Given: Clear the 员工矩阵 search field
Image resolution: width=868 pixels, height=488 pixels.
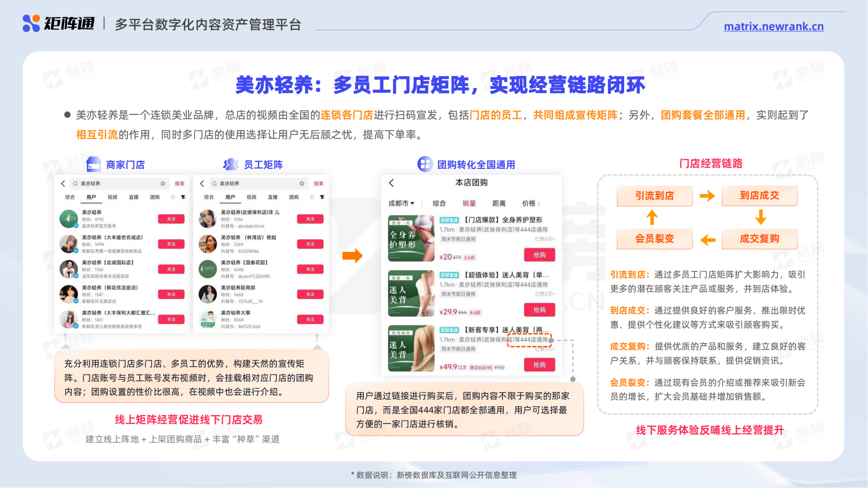Looking at the screenshot, I should 302,183.
